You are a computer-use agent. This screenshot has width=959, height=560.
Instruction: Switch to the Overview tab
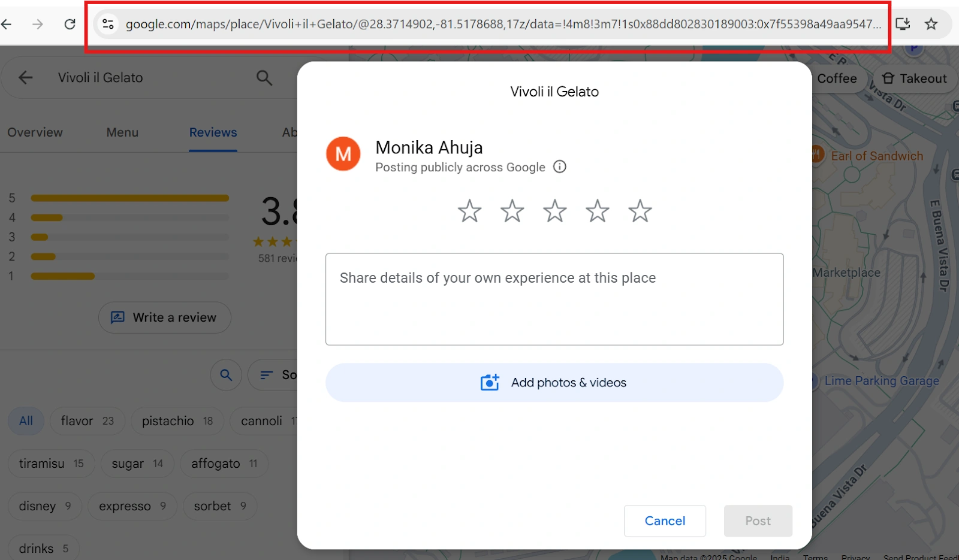34,132
